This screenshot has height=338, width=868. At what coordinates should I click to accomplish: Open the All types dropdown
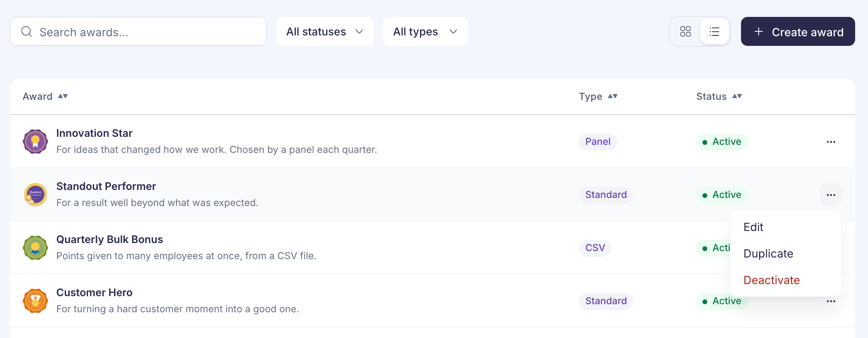[426, 31]
